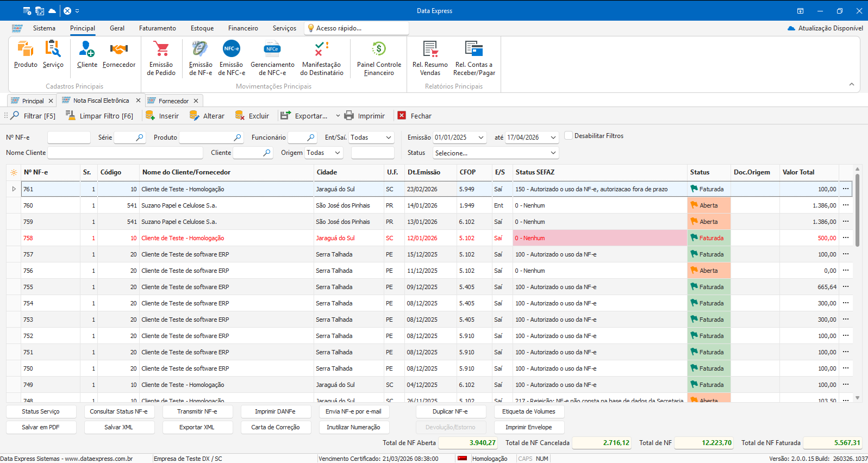The height and width of the screenshot is (463, 868).
Task: Open the Cliente registration icon
Action: [x=87, y=54]
